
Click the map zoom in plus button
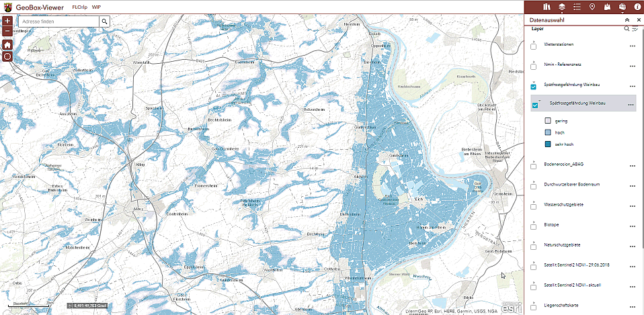click(x=7, y=21)
